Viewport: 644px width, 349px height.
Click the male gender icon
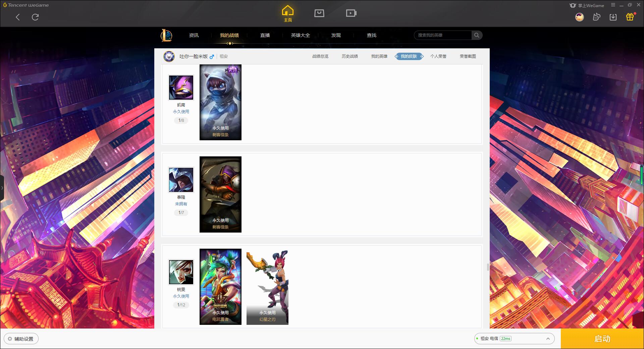212,57
